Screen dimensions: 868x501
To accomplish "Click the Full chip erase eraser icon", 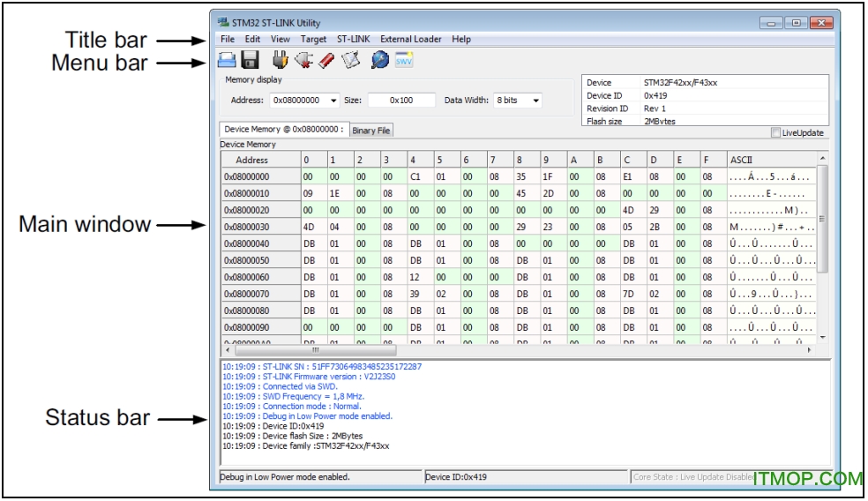I will pyautogui.click(x=326, y=60).
